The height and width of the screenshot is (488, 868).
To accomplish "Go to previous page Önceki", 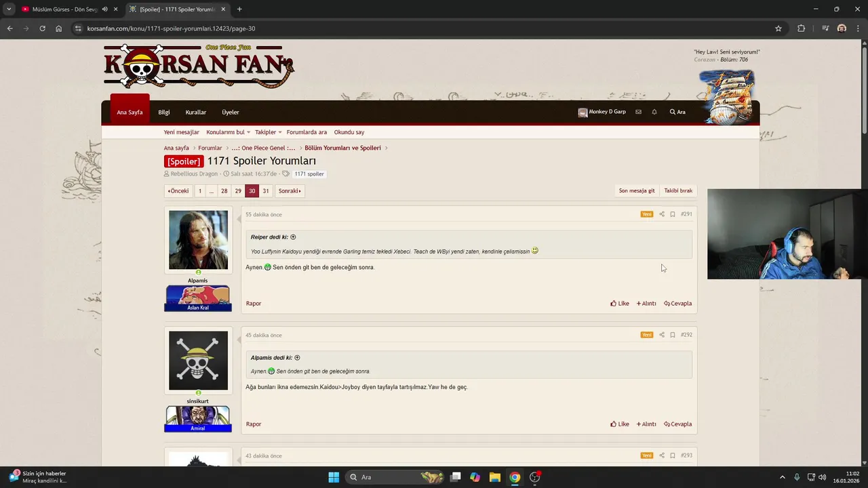I will [178, 191].
